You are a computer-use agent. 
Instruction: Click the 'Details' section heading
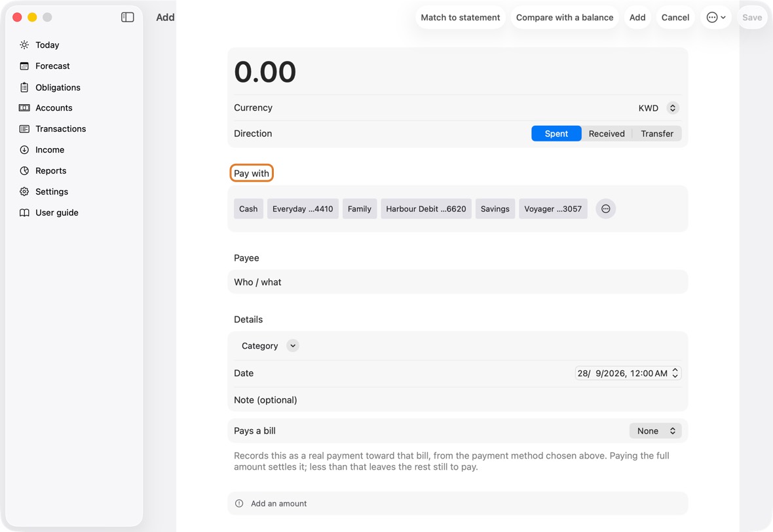coord(248,320)
